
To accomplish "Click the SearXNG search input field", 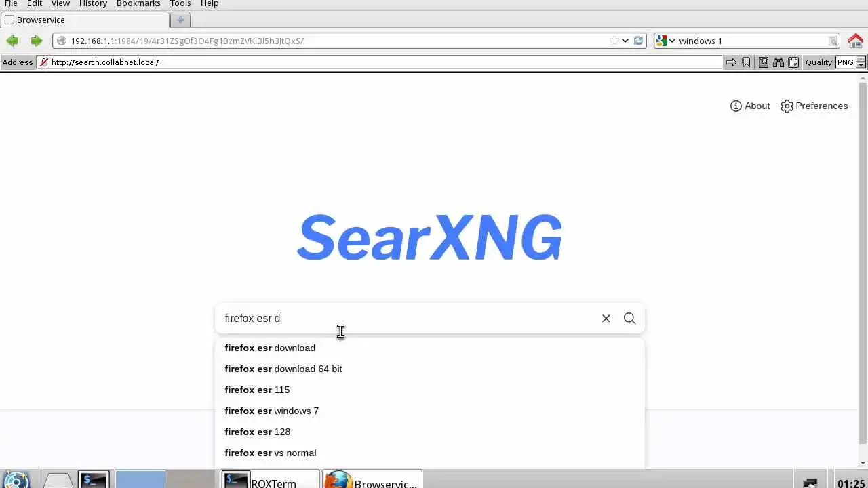I will pyautogui.click(x=407, y=318).
